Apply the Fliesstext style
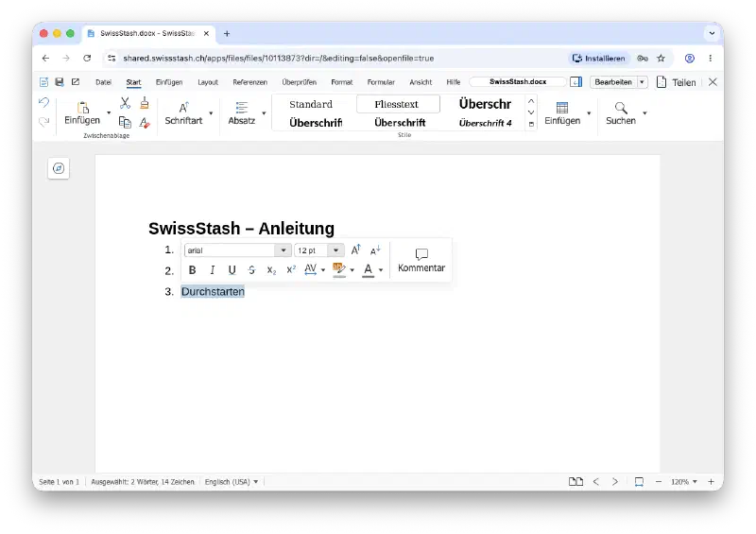This screenshot has height=534, width=756. pyautogui.click(x=398, y=104)
